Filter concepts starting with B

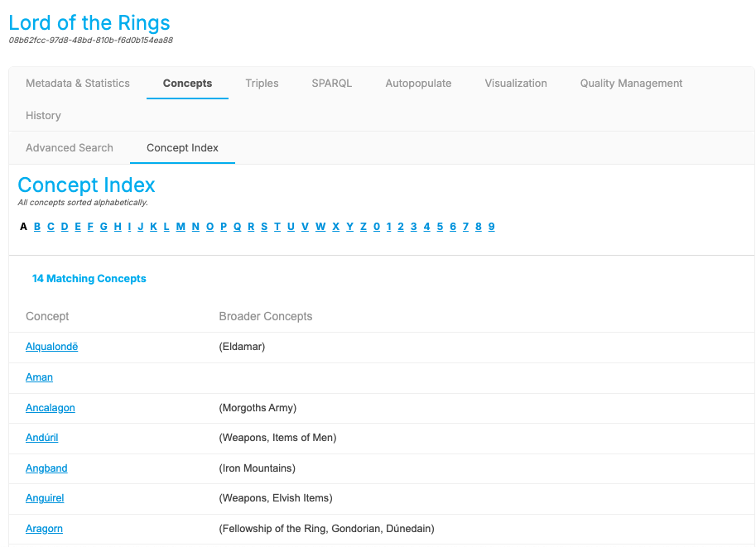[36, 226]
